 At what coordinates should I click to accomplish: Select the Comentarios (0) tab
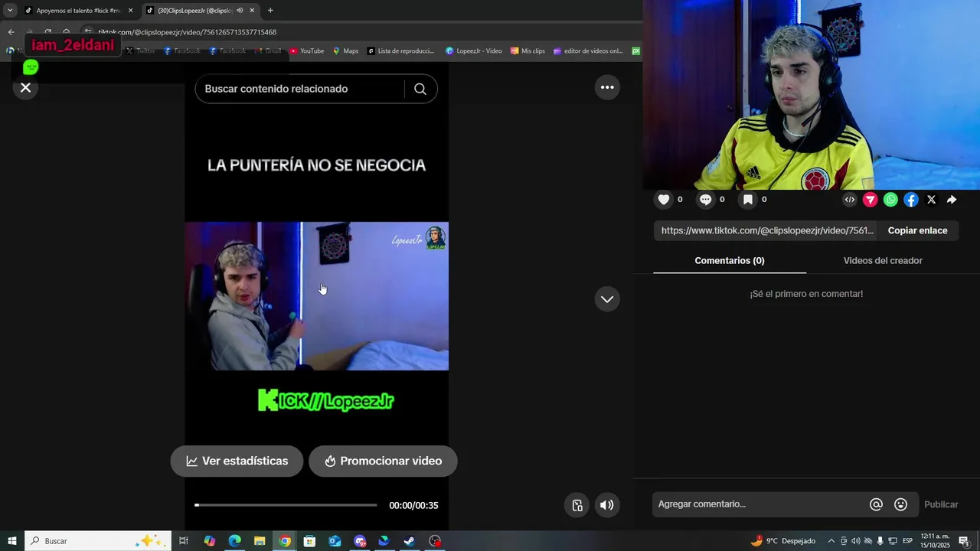[x=730, y=261]
